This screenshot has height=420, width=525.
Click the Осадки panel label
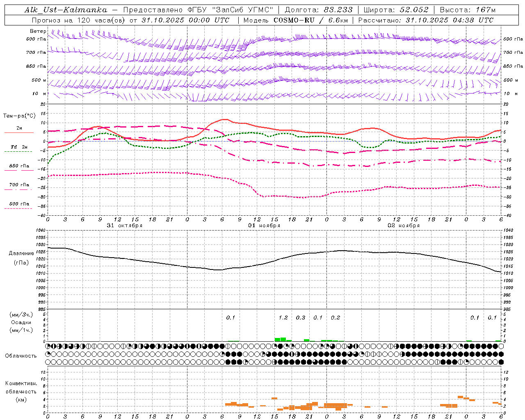(x=21, y=322)
